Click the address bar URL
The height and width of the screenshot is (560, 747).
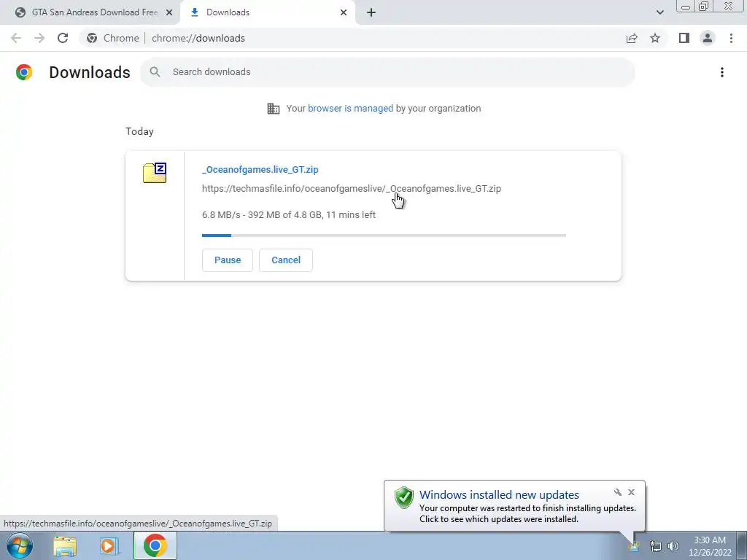click(198, 38)
